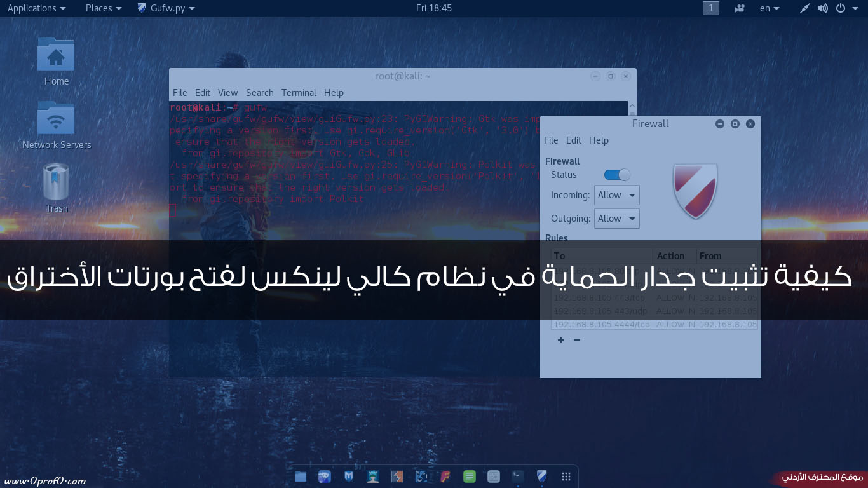Open File menu in the terminal window
Screen dimensions: 868x488
tap(180, 93)
